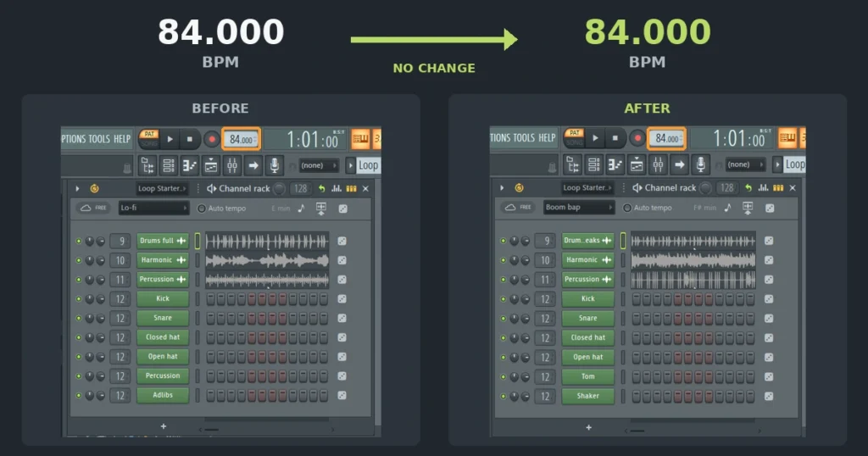
Task: Open the mixer icon in AFTER toolbar
Action: point(658,164)
